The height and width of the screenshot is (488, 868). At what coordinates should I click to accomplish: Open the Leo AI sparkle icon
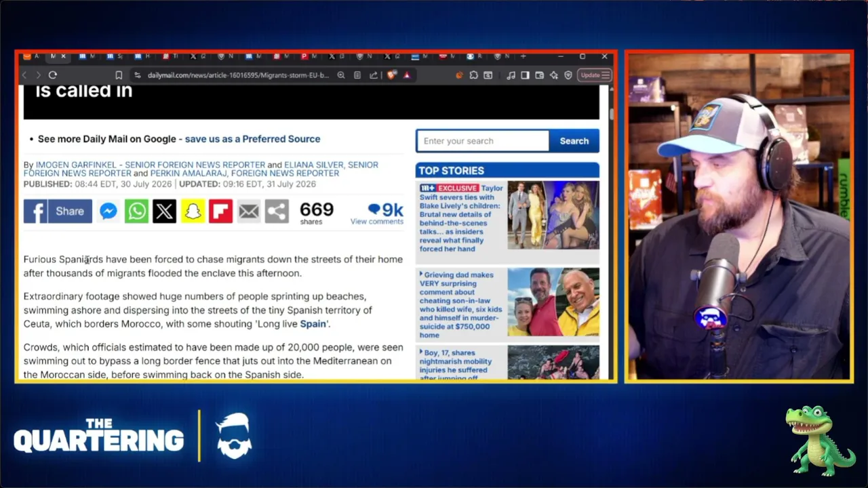tap(554, 75)
